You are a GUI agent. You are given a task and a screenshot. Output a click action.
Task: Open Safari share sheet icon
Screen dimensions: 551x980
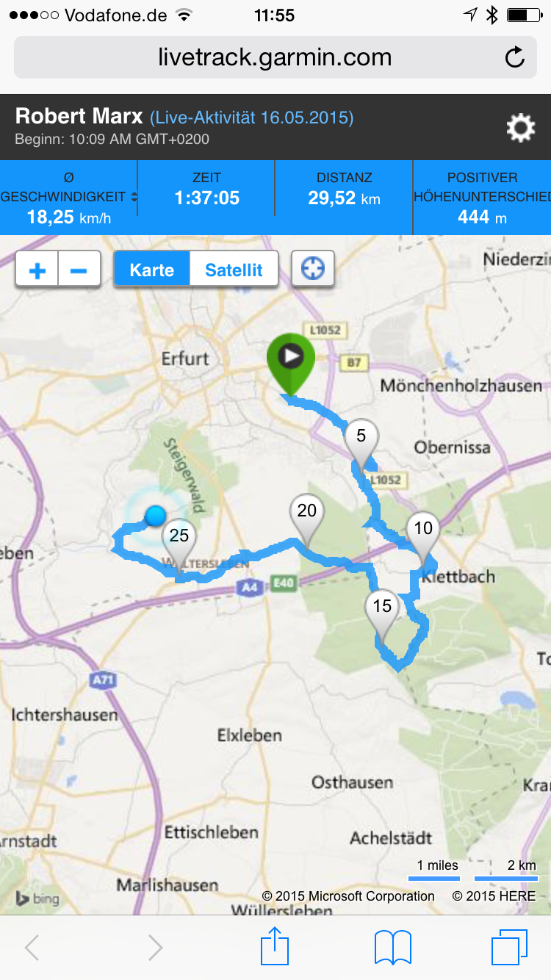click(x=275, y=946)
